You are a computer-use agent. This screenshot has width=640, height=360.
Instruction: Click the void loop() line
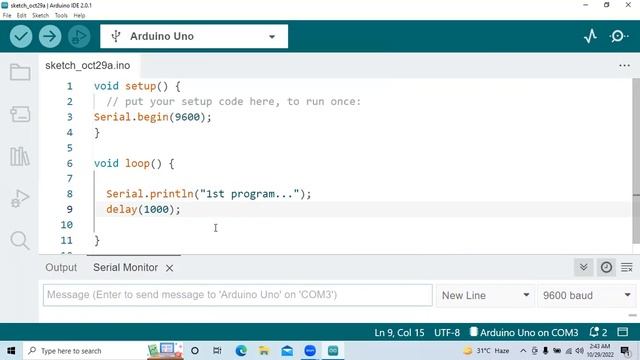coord(134,163)
